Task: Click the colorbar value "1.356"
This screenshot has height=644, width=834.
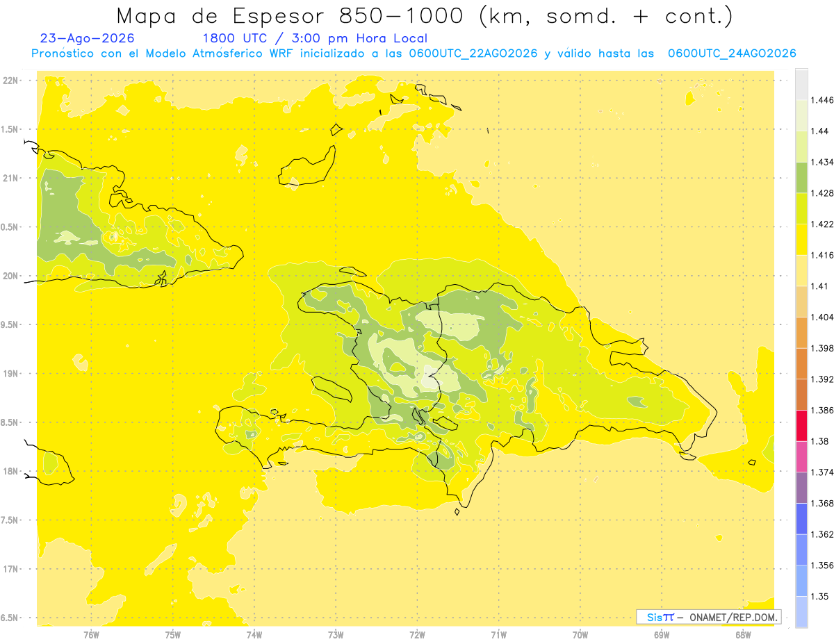Action: click(824, 565)
